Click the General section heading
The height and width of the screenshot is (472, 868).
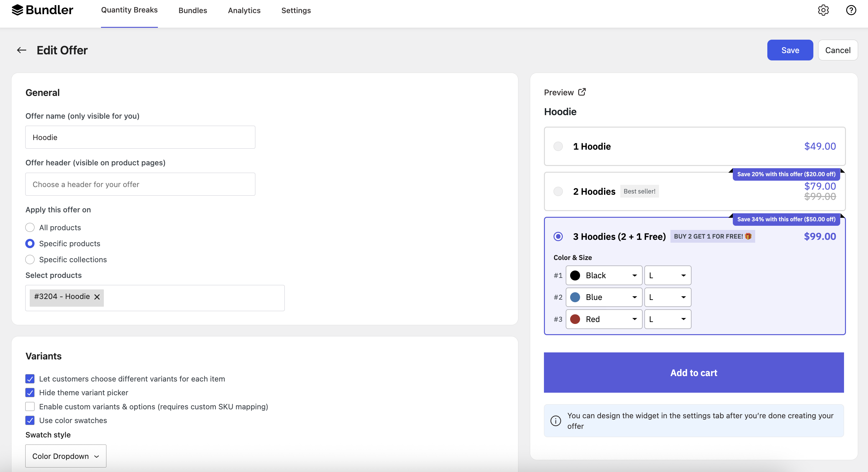pos(43,93)
